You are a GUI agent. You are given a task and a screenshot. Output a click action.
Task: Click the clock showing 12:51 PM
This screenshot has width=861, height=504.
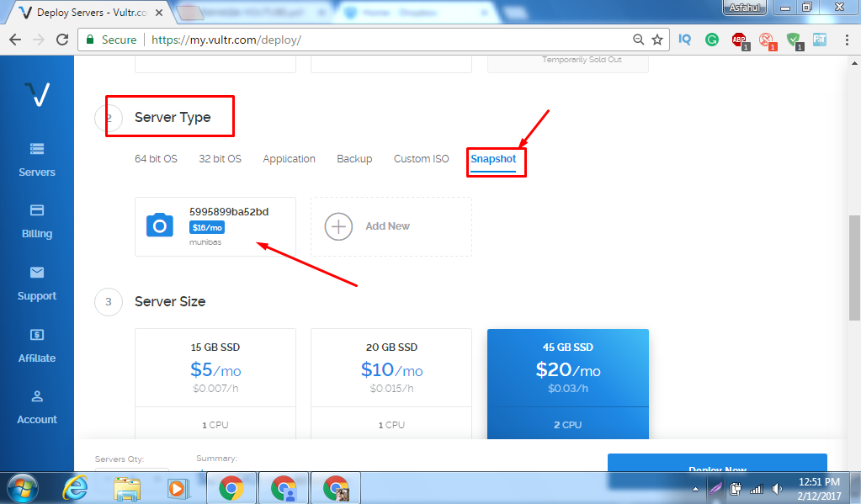coord(819,489)
